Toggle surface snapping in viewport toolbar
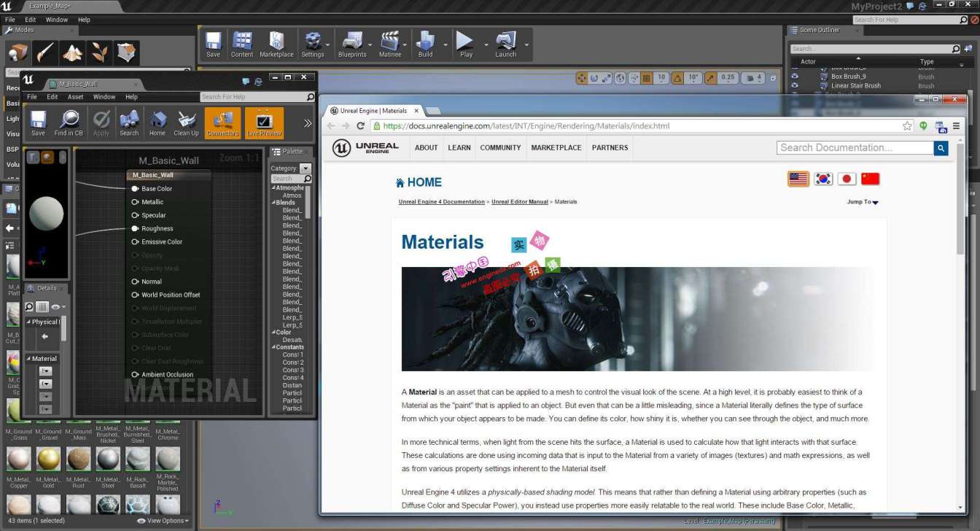Viewport: 980px width, 531px height. (x=634, y=78)
